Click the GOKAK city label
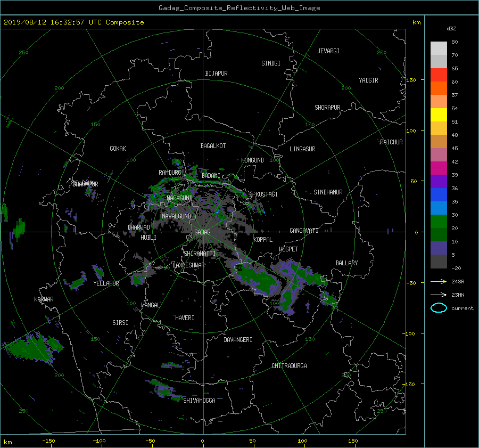This screenshot has width=479, height=448. [118, 149]
